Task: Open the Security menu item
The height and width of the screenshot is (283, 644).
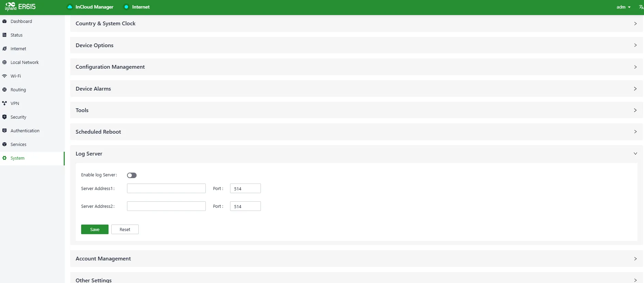Action: click(32, 117)
